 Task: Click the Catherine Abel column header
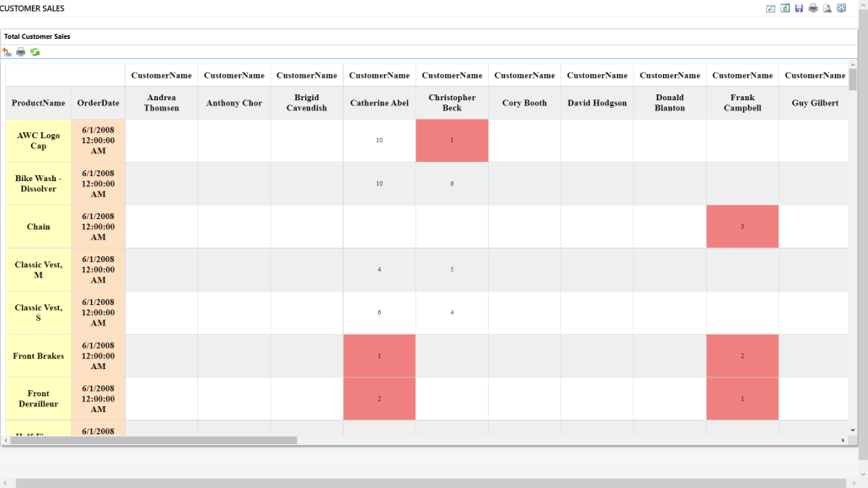(379, 103)
